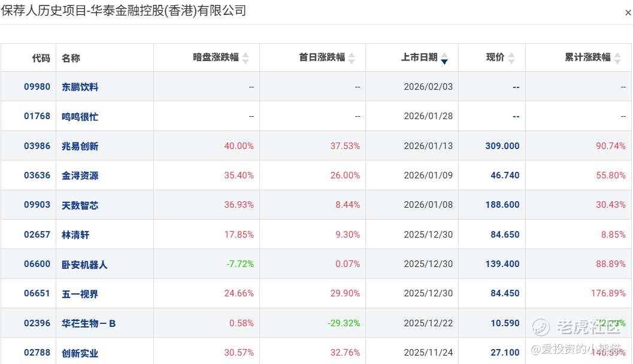Select 林清轩 dark-market value 17.85%
The width and height of the screenshot is (633, 364).
click(239, 235)
